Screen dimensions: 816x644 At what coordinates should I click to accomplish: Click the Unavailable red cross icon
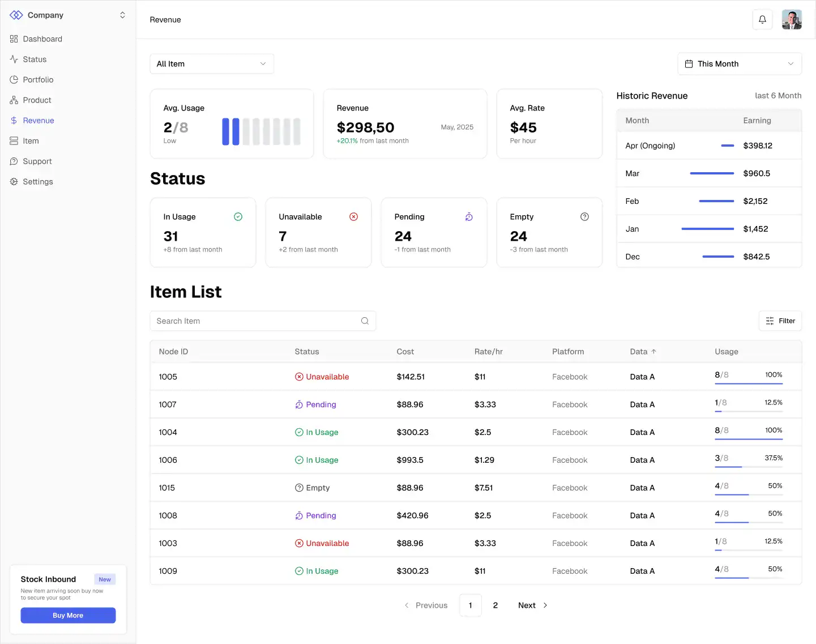[x=354, y=217]
